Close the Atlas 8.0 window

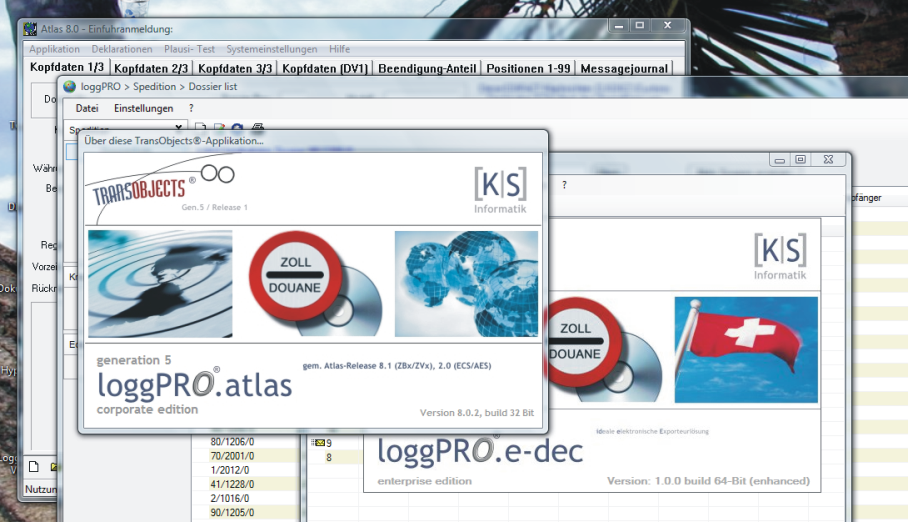coord(668,25)
